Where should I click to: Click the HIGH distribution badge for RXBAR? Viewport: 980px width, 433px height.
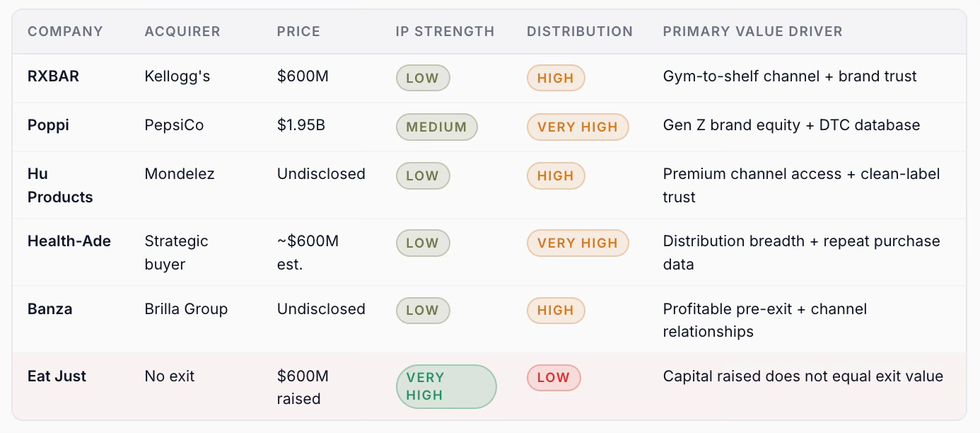coord(556,79)
